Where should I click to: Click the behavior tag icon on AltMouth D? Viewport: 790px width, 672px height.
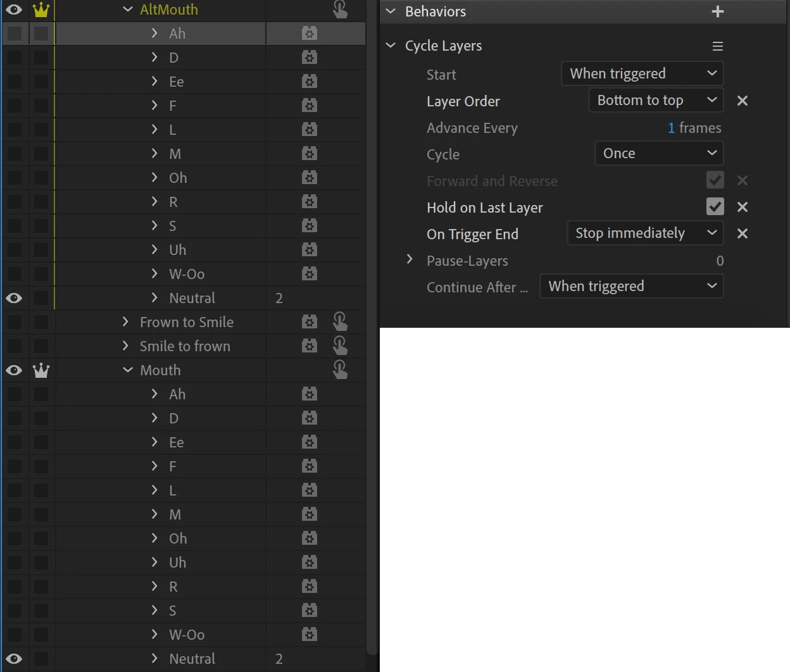tap(310, 58)
